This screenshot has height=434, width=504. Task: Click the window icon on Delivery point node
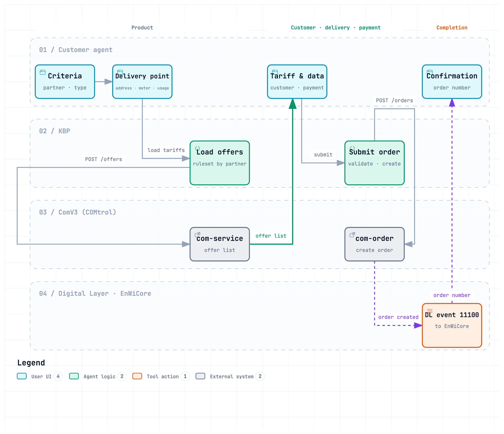point(120,72)
